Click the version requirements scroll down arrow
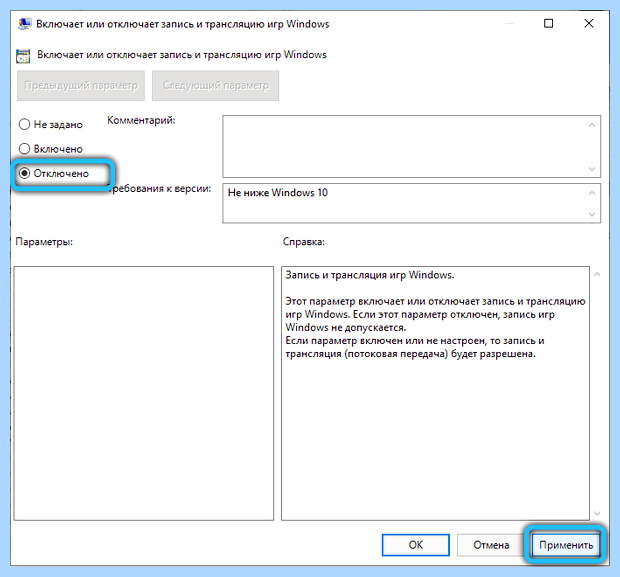The height and width of the screenshot is (577, 620). [592, 214]
